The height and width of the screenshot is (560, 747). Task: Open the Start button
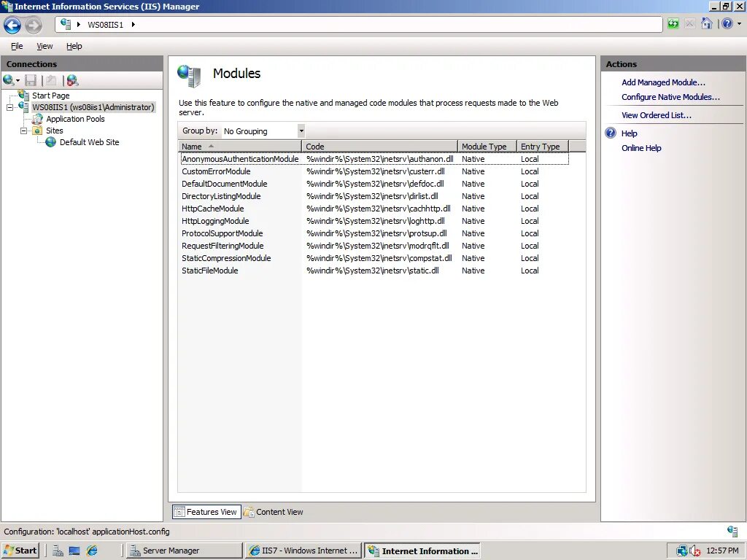tap(20, 551)
